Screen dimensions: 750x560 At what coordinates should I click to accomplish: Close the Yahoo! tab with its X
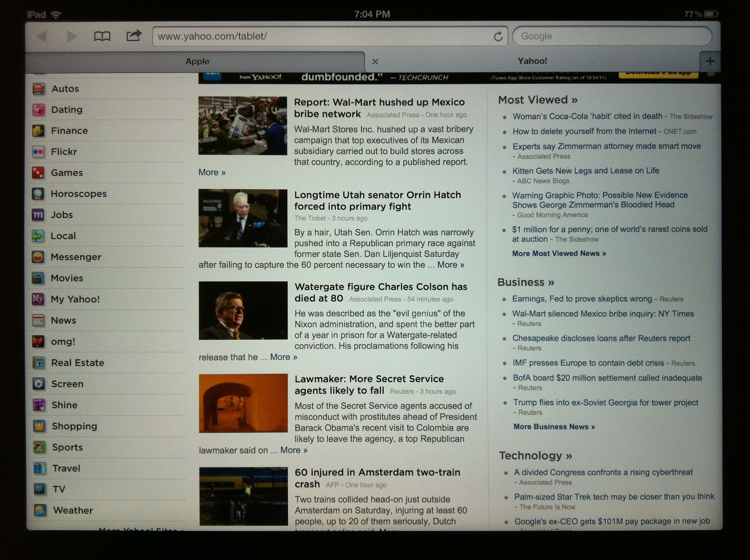(375, 62)
